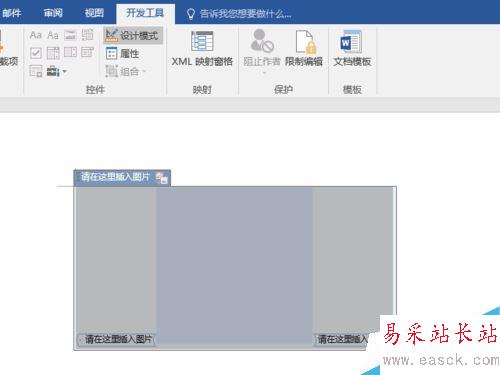500x375 pixels.
Task: Toggle 设计模式 design mode
Action: point(133,35)
